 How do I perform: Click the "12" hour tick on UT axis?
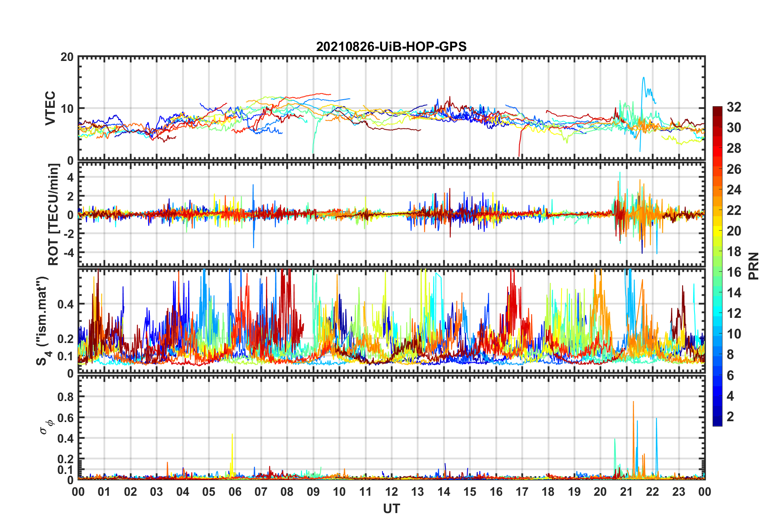coord(391,492)
